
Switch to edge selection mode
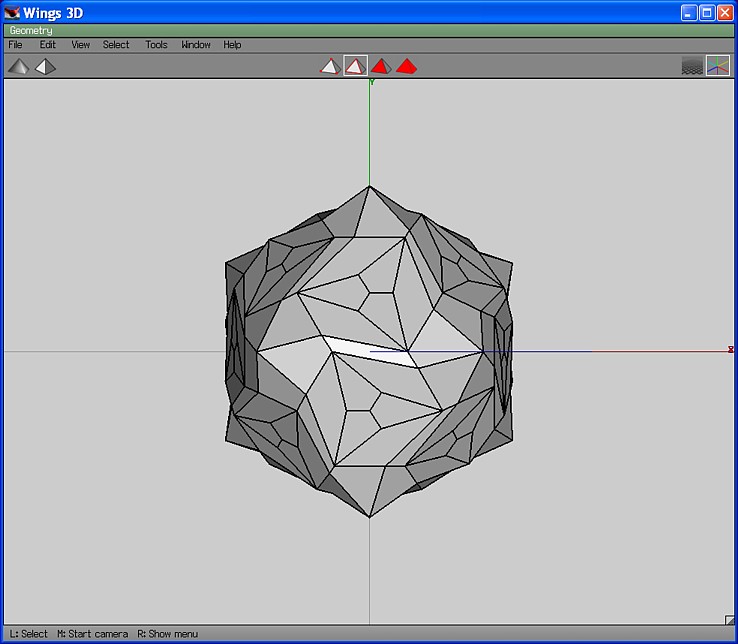tap(355, 66)
